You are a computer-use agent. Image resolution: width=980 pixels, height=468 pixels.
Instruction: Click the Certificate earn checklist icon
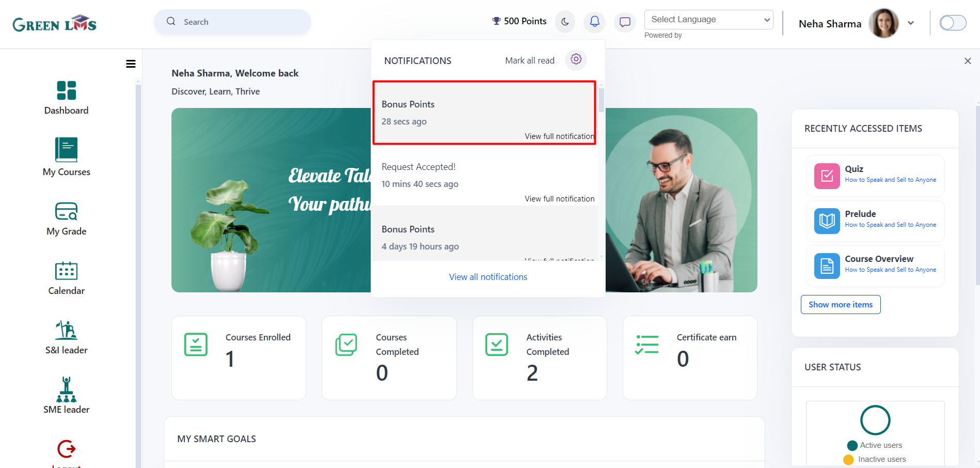point(647,345)
